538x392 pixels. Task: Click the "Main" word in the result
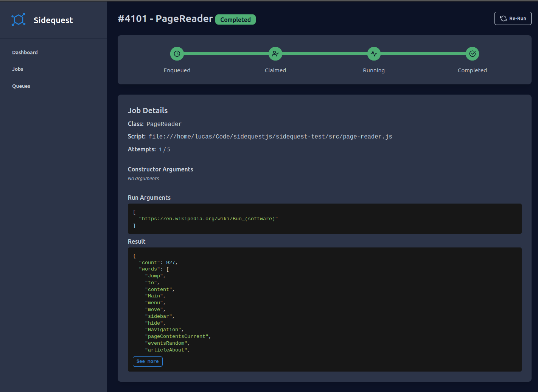154,296
